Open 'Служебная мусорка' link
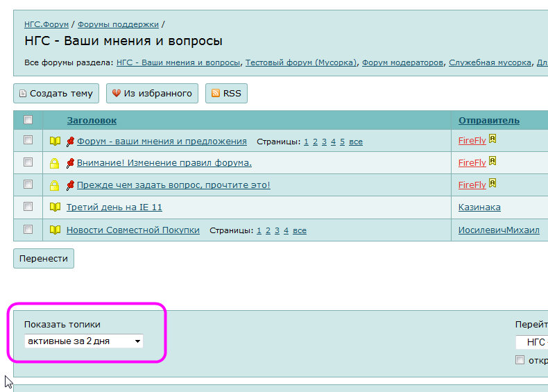Image resolution: width=548 pixels, height=392 pixels. 490,62
